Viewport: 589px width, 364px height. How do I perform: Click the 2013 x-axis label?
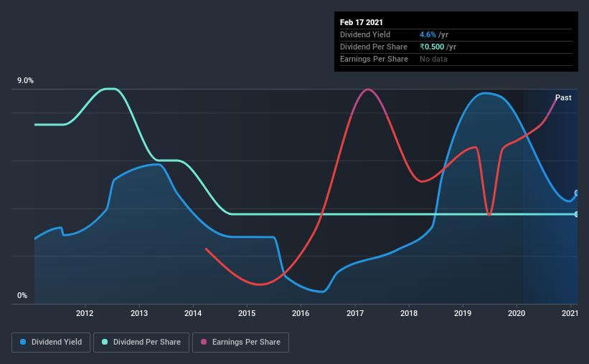coord(139,313)
